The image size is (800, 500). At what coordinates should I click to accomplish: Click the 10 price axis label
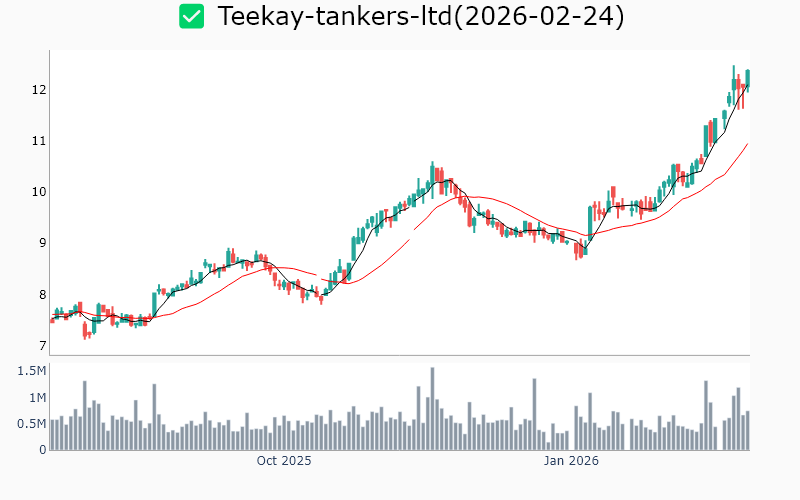tap(39, 192)
